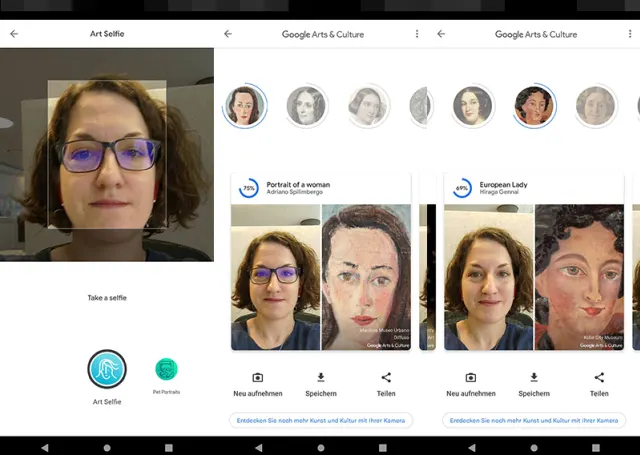This screenshot has height=455, width=640.
Task: Tap Android home button under middle screen
Action: coord(321,448)
